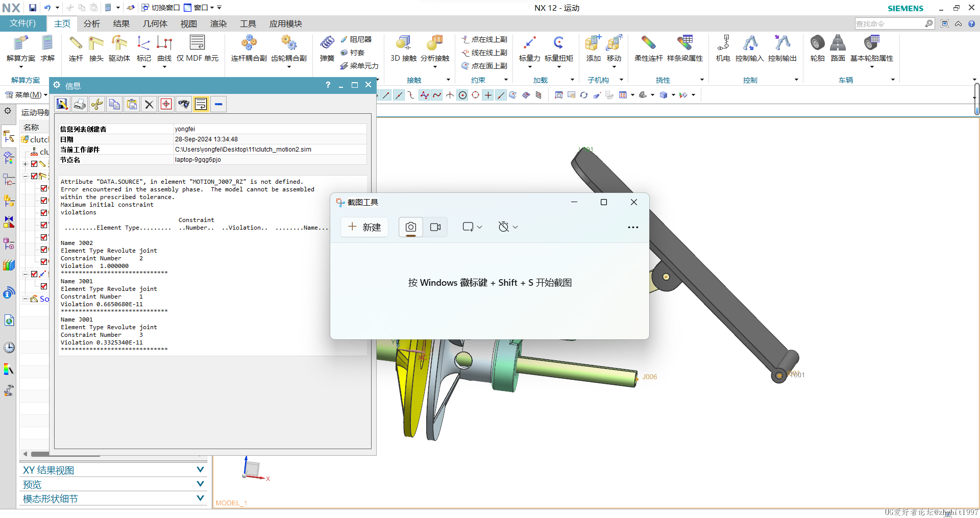Image resolution: width=980 pixels, height=518 pixels.
Task: Open the 文件(F) menu
Action: tap(23, 23)
